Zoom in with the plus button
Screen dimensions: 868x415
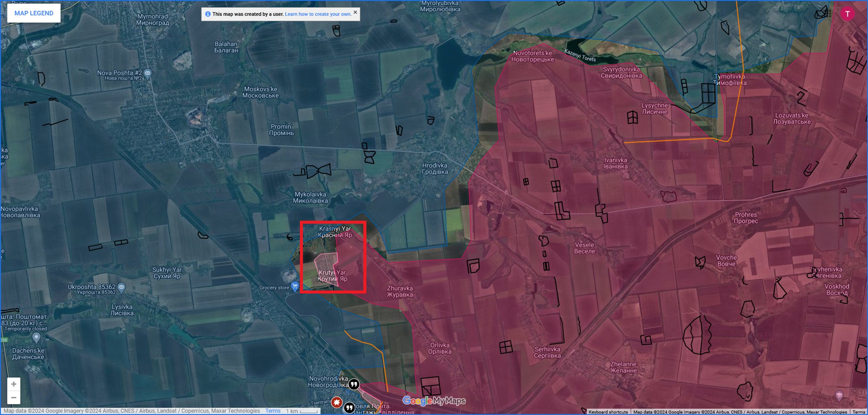(x=14, y=384)
